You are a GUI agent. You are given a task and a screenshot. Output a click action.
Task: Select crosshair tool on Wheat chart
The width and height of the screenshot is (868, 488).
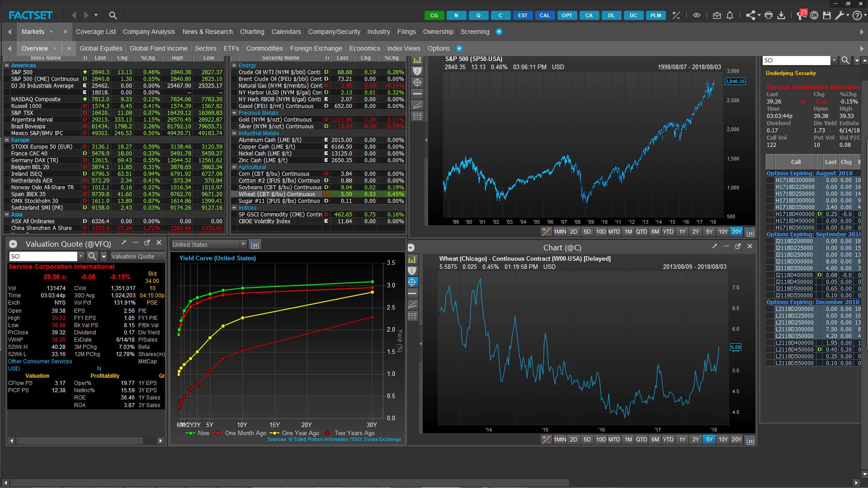[412, 282]
